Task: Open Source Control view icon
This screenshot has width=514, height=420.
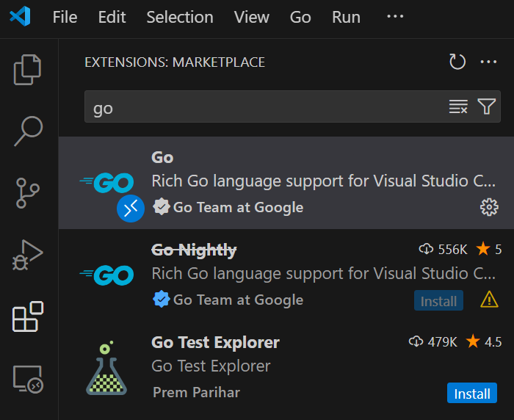Action: coord(29,193)
